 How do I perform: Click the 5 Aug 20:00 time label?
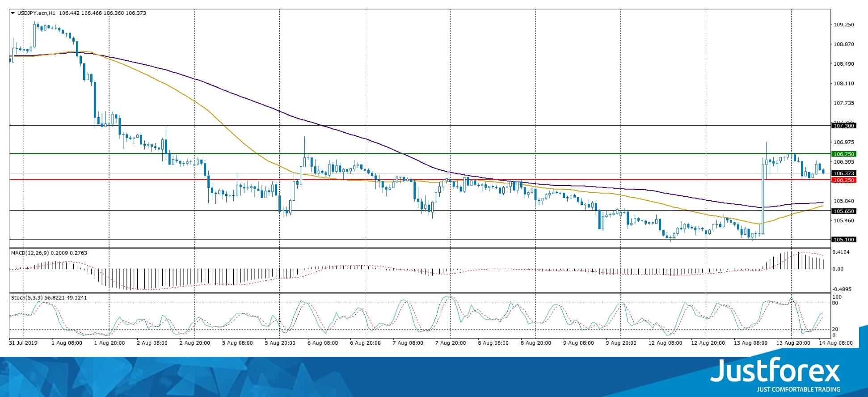click(x=280, y=343)
